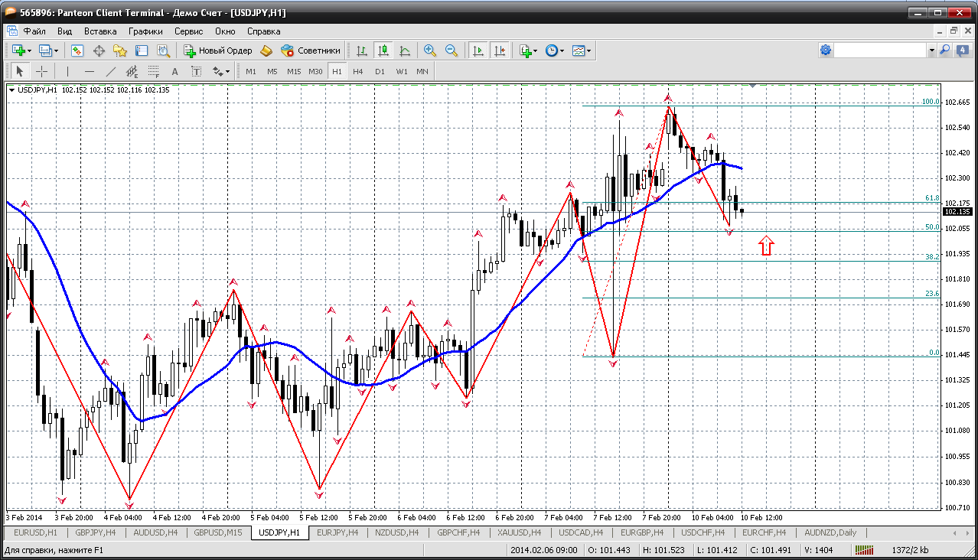Zoom in on the chart
The image size is (978, 560).
point(430,50)
